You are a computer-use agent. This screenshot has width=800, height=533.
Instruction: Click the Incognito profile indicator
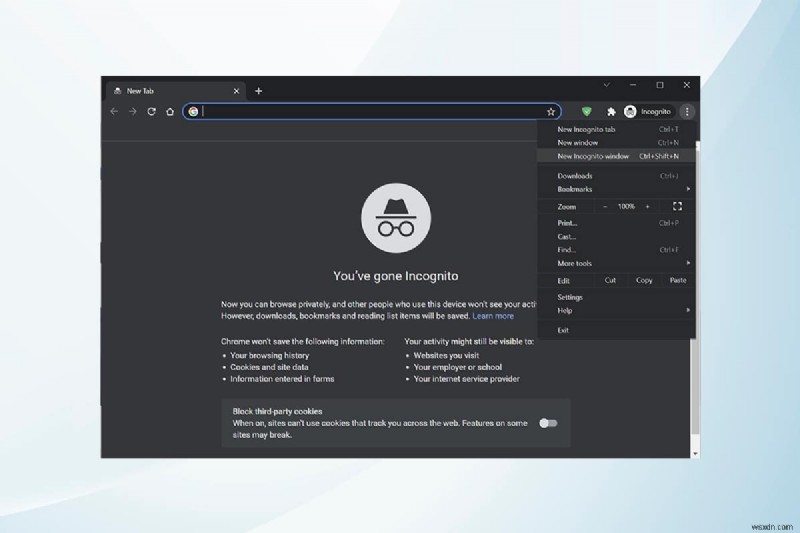pyautogui.click(x=648, y=112)
